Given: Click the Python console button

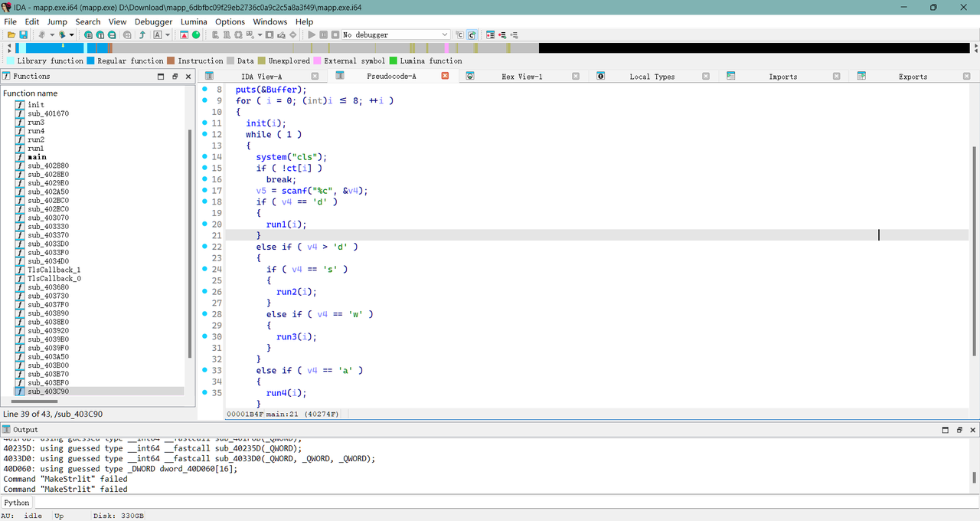Looking at the screenshot, I should 17,503.
